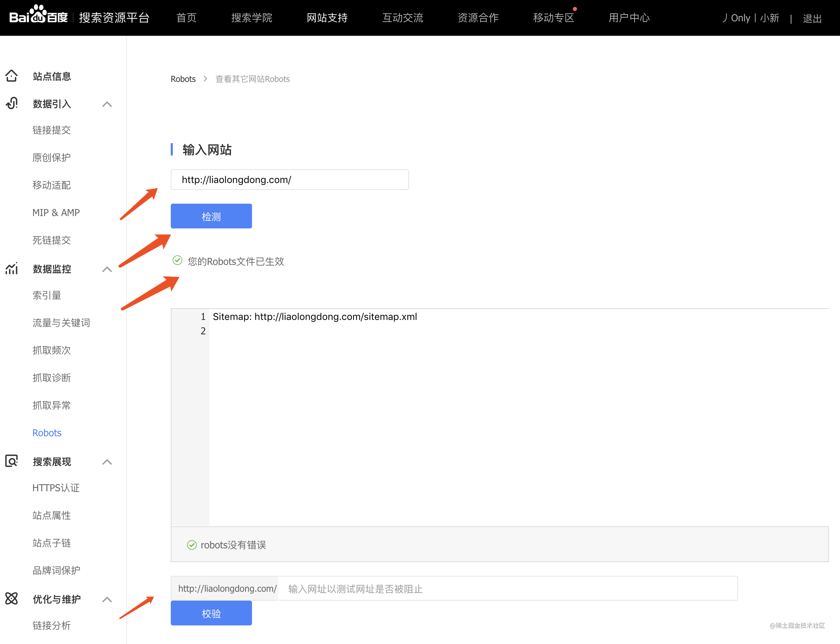840x644 pixels.
Task: Click the Sitemap line in the editor
Action: point(315,316)
